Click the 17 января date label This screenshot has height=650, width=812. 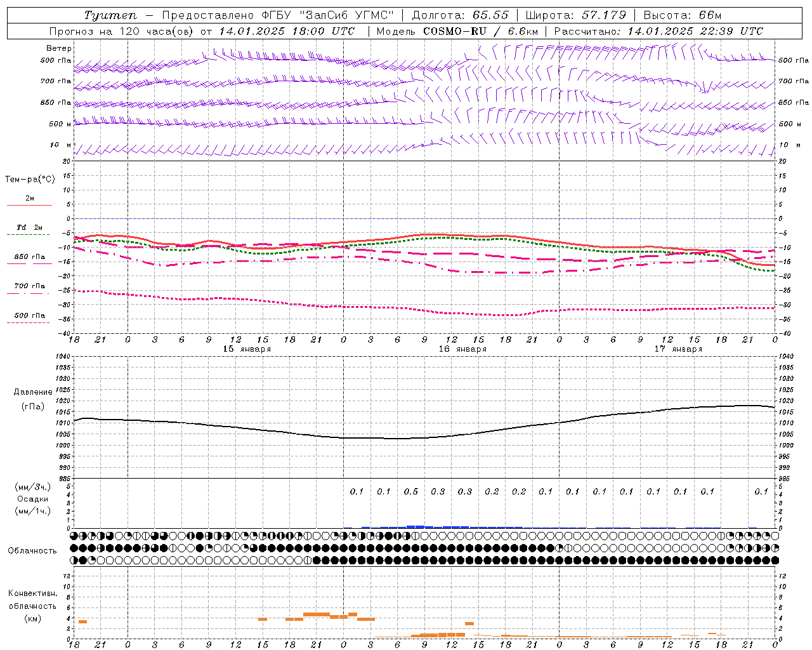click(x=678, y=349)
